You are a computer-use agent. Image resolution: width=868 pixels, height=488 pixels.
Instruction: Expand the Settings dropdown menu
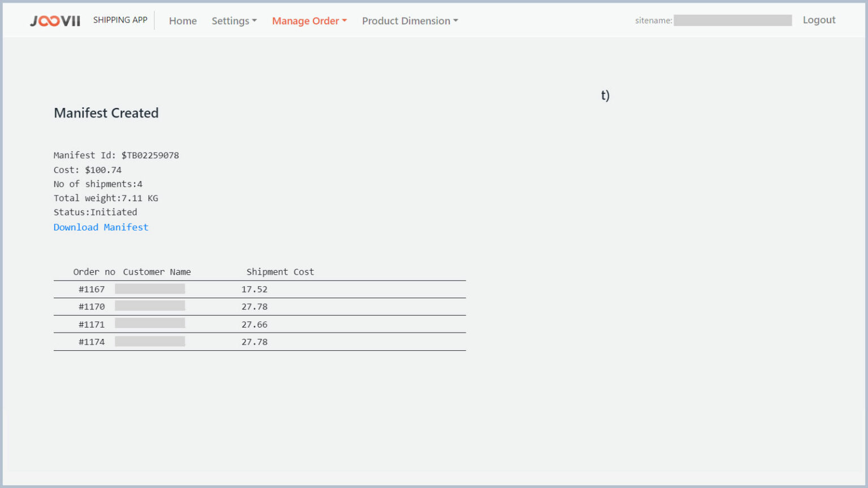point(234,21)
